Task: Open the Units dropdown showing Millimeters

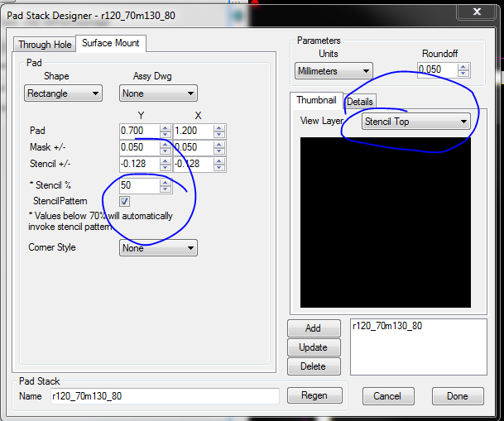Action: (x=334, y=71)
